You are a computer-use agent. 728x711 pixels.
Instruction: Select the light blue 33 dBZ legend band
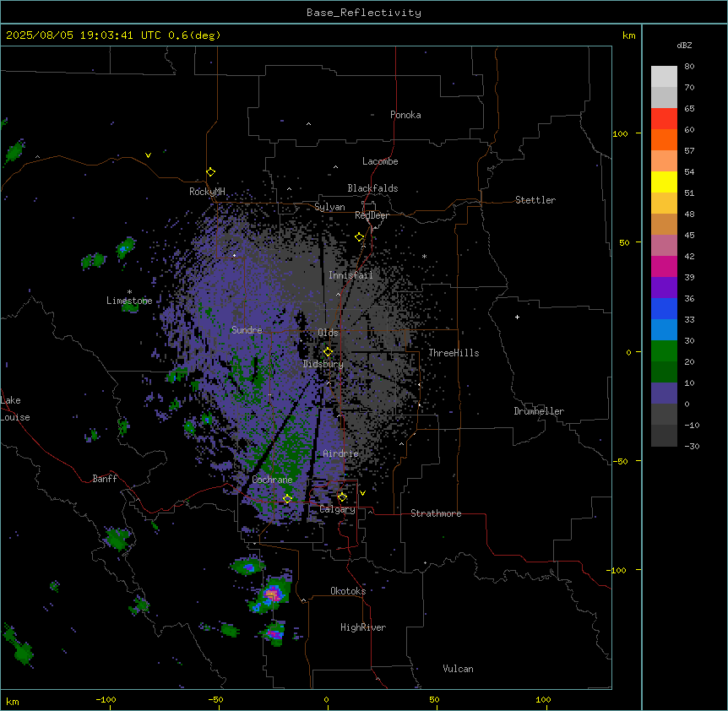[x=664, y=329]
